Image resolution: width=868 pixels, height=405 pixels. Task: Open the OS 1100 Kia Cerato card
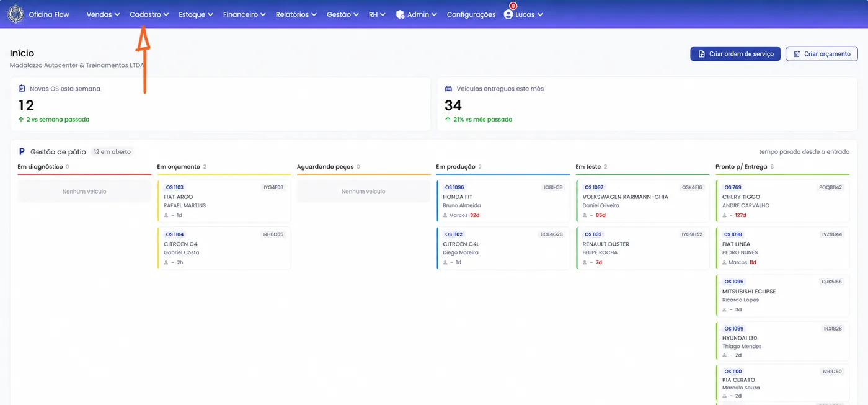click(782, 384)
